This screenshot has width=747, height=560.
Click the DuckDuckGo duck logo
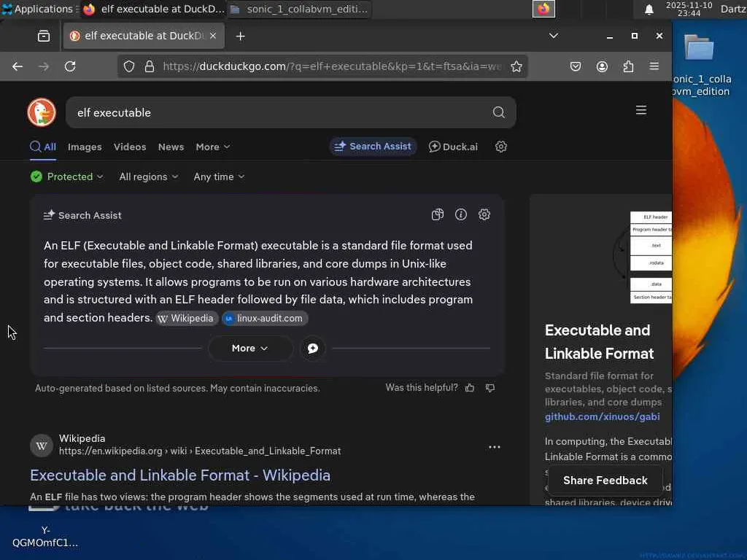42,112
